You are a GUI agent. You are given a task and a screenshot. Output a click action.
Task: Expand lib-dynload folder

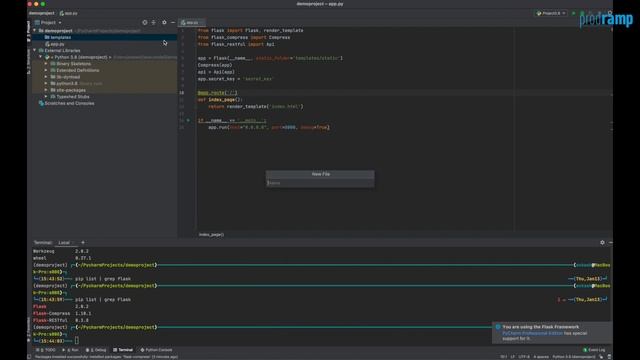(46, 77)
